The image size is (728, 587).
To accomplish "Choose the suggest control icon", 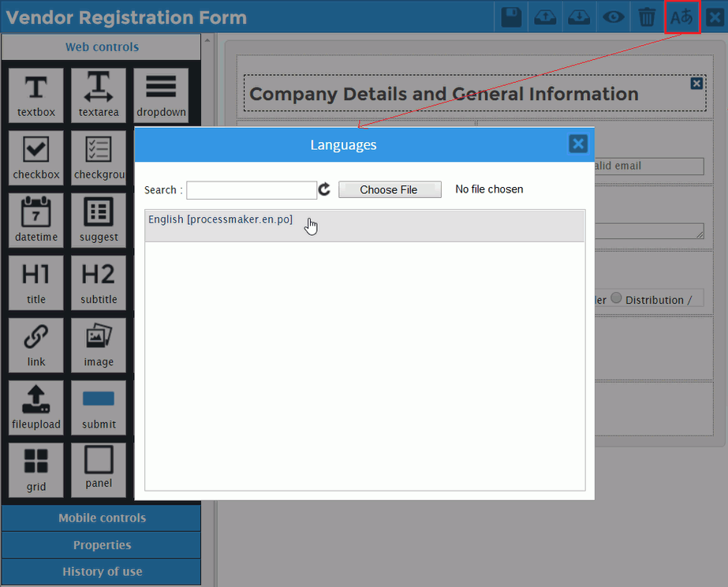I will tap(99, 219).
